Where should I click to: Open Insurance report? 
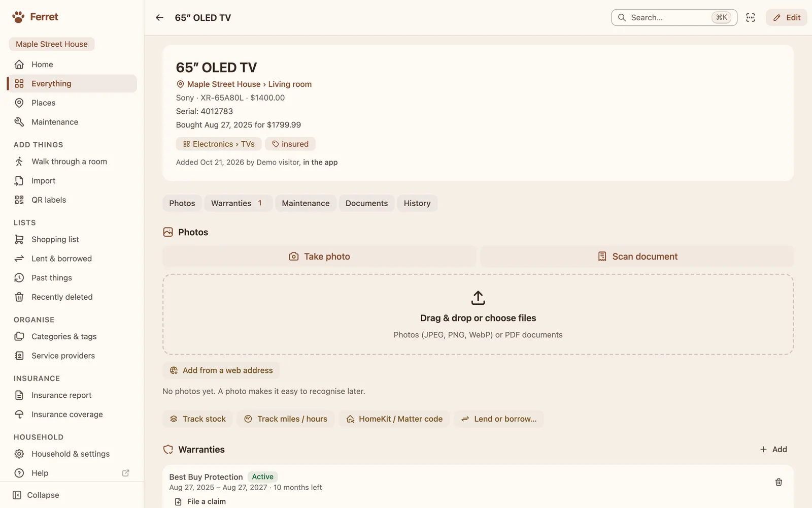point(72,395)
